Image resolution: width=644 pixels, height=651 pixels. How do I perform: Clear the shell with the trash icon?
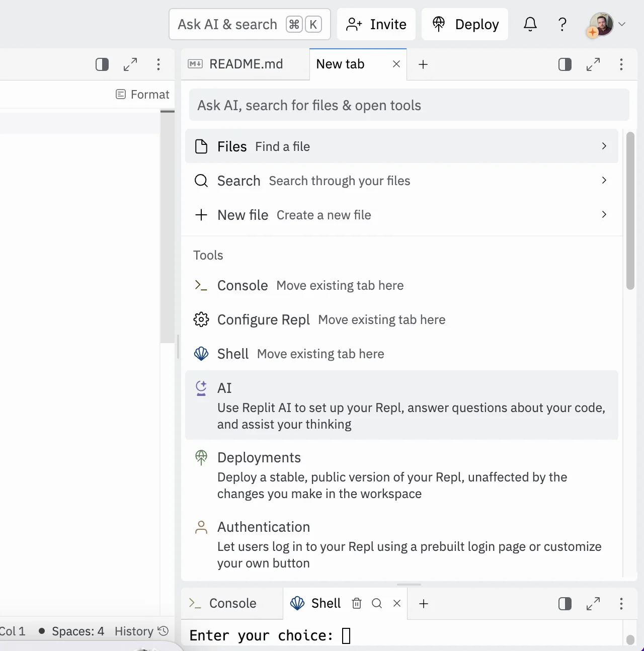click(x=357, y=603)
